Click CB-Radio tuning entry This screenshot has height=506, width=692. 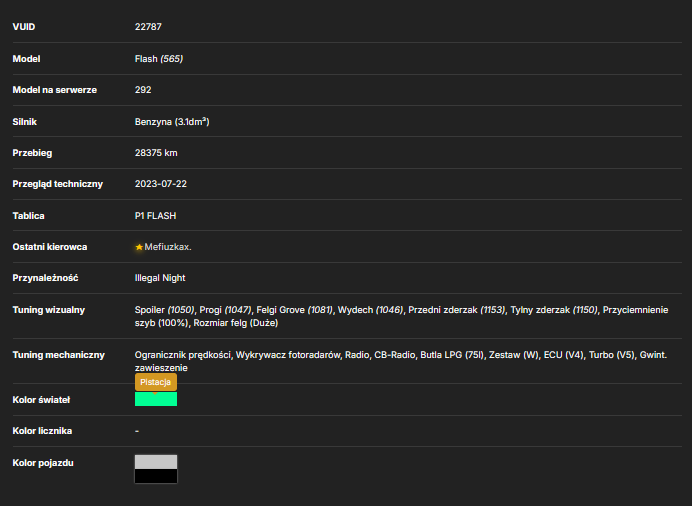395,355
